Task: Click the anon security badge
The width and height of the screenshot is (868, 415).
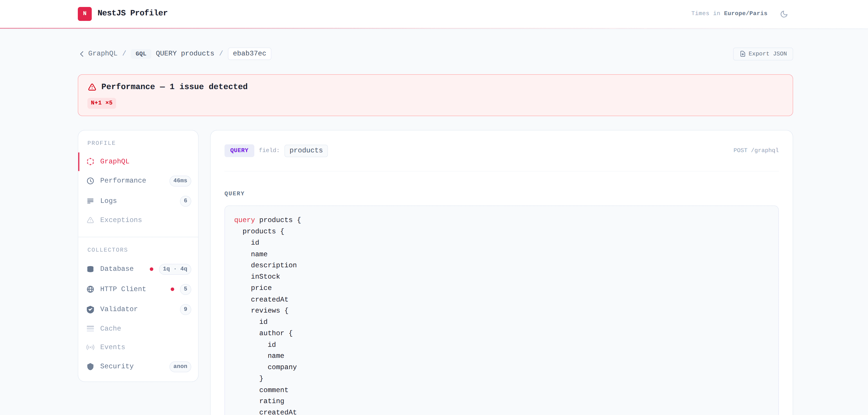Action: coord(180,367)
